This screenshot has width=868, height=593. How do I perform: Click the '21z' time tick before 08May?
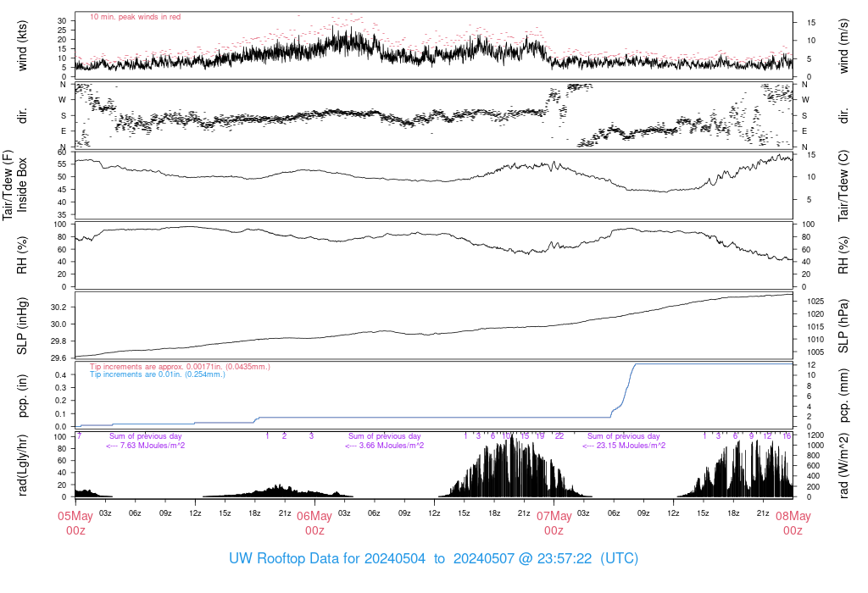[763, 513]
